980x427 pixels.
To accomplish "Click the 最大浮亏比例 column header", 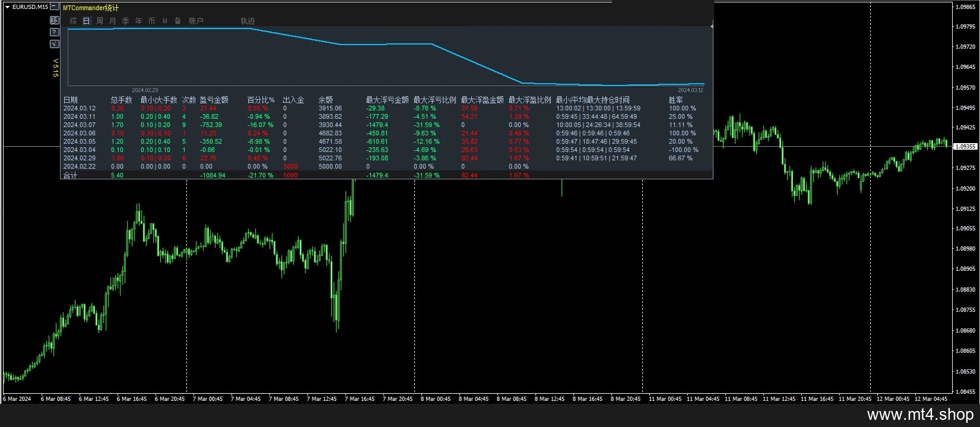I will coord(435,100).
